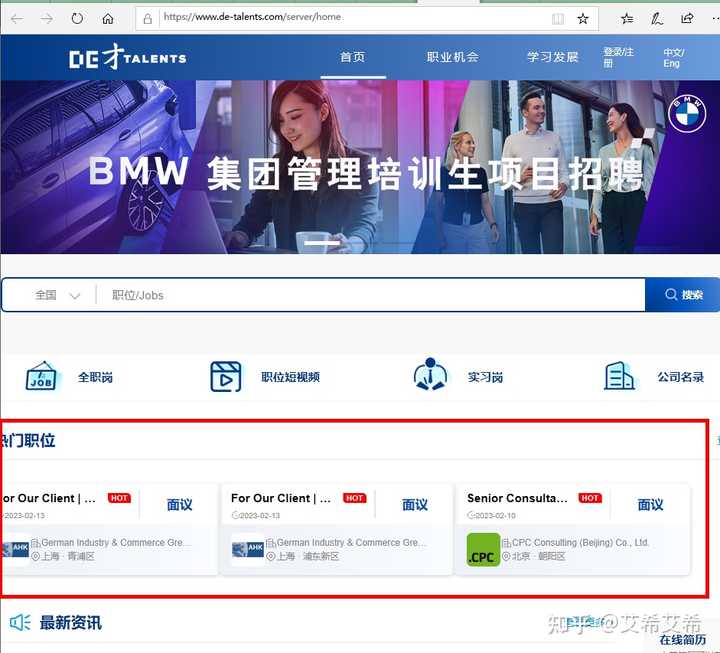Click German Industry & Commerce on 浦东新区 card
This screenshot has height=653, width=720.
[x=352, y=542]
